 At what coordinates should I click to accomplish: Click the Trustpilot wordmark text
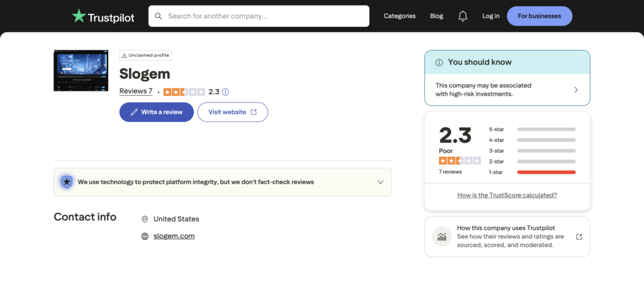(x=112, y=17)
